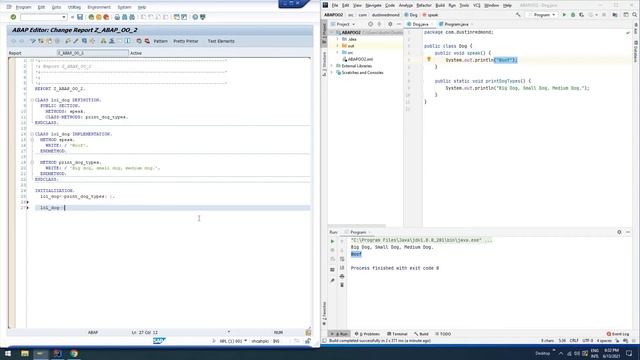Screen dimensions: 640x360
Task: Click the Chrome icon on the taskbar
Action: [x=74, y=353]
